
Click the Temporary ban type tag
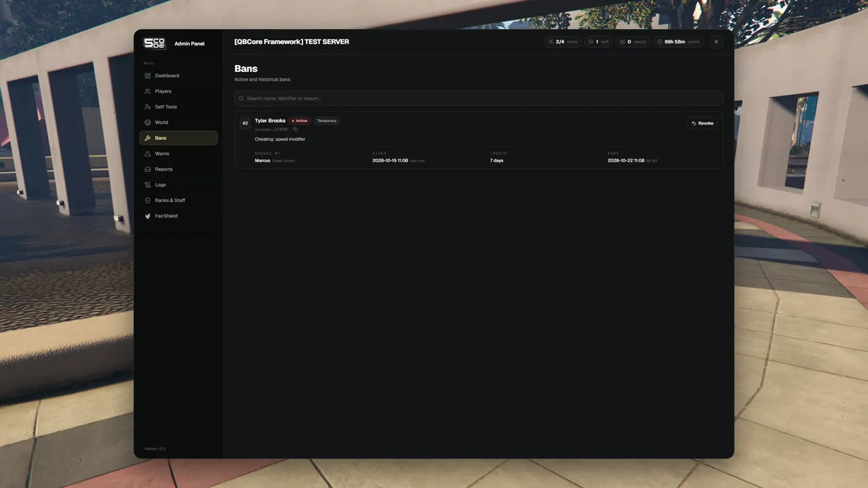327,121
